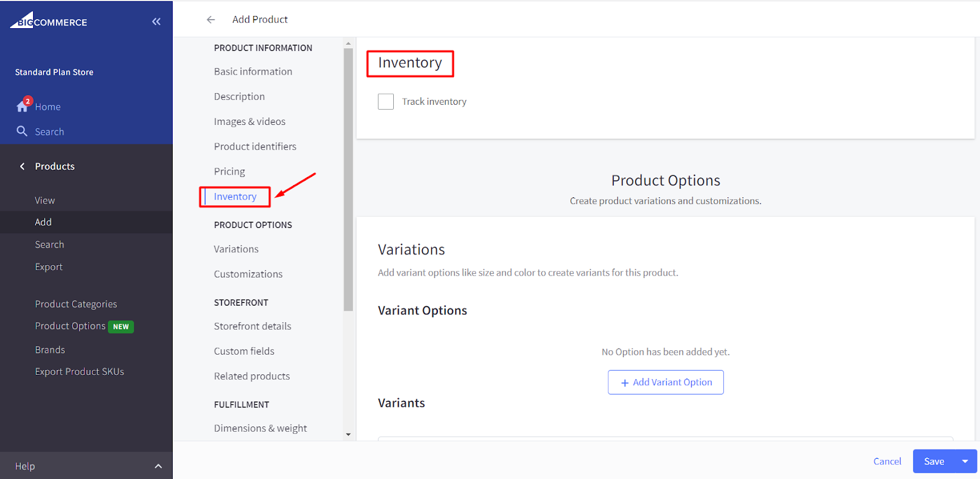
Task: Click the plus icon on Add Variant Option
Action: (625, 383)
